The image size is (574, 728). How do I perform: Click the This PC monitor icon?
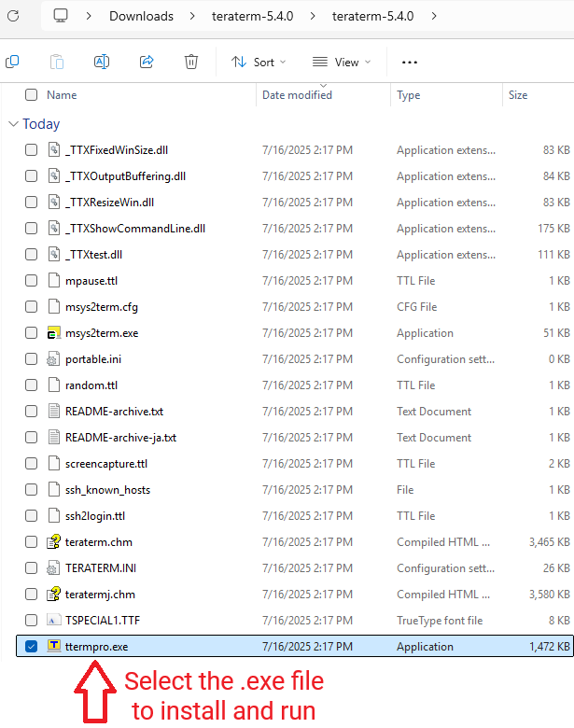(x=61, y=16)
